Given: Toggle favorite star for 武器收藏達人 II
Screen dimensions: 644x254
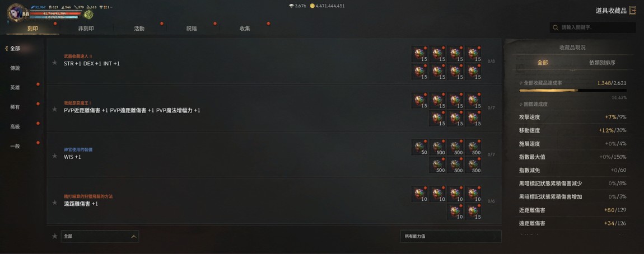Looking at the screenshot, I should 54,62.
